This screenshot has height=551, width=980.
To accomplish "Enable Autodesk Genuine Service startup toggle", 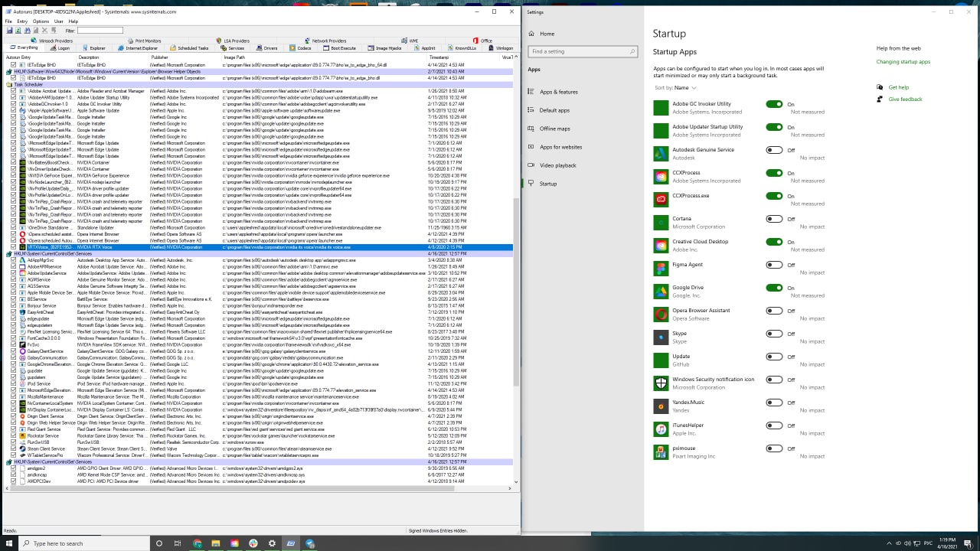I will (774, 150).
